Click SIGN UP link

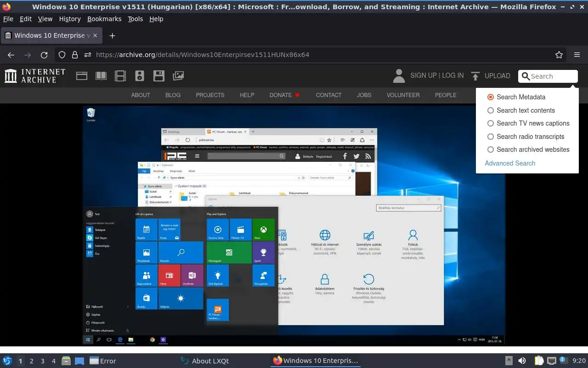424,75
